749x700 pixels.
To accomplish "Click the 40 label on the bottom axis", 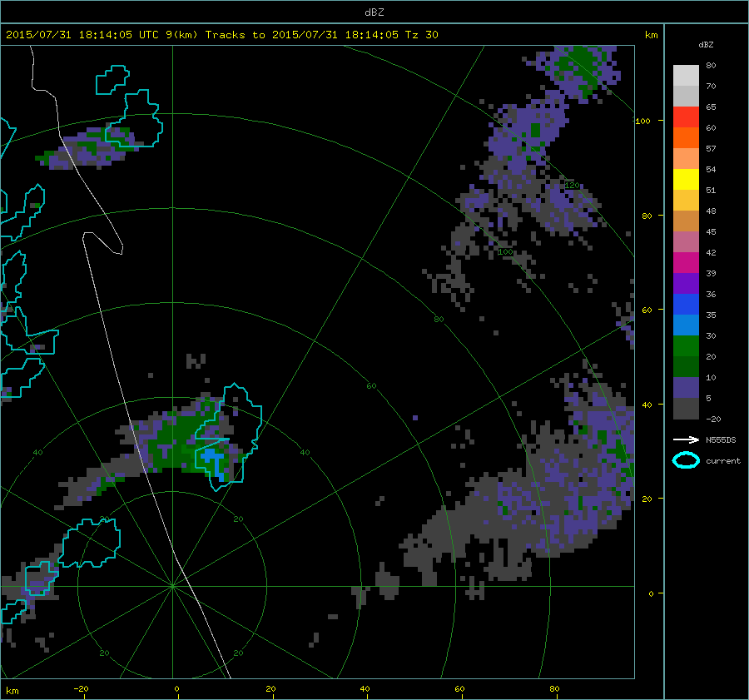I will [x=365, y=689].
